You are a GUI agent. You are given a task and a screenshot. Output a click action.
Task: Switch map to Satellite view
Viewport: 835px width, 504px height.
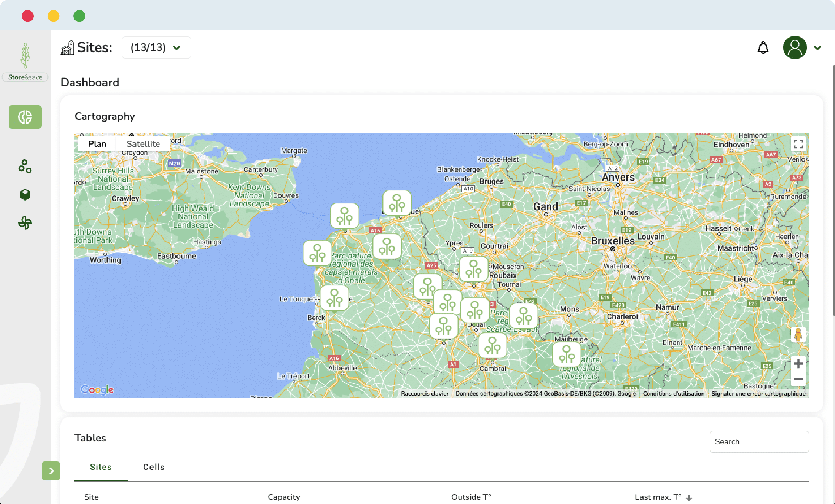point(143,144)
